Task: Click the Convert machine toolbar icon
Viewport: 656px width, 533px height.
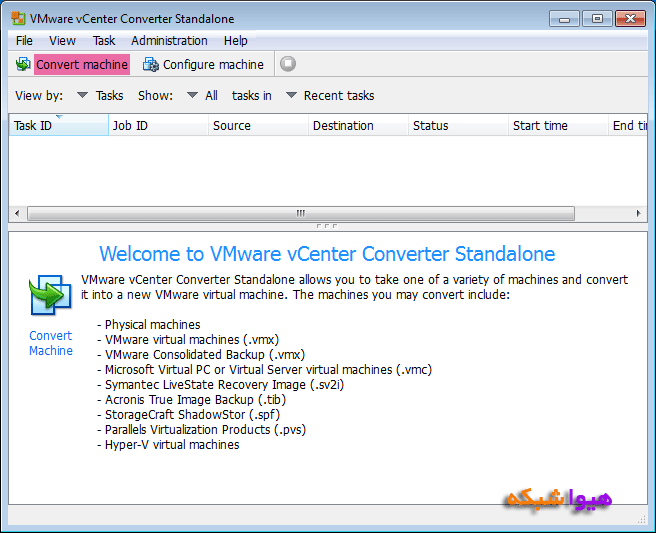Action: (x=23, y=64)
